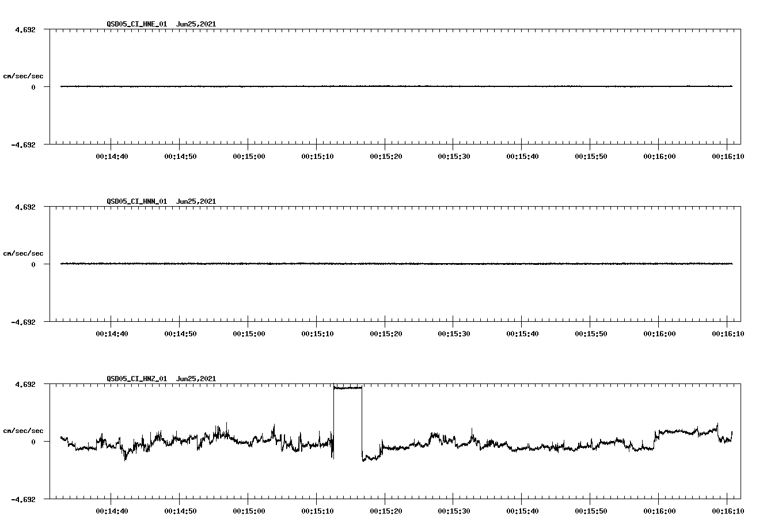Click the flat HNN waveform trace line

[396, 264]
